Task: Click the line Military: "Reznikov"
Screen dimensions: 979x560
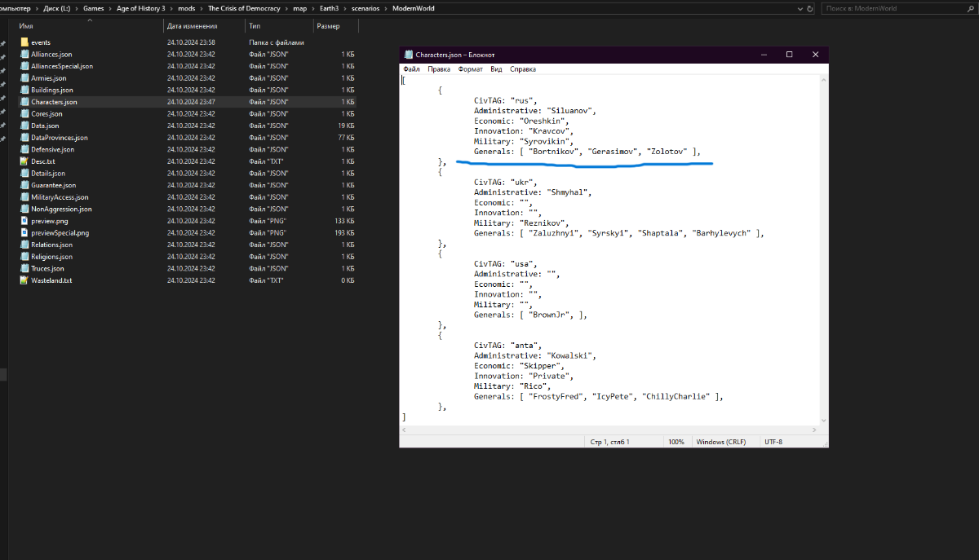Action: pos(522,223)
